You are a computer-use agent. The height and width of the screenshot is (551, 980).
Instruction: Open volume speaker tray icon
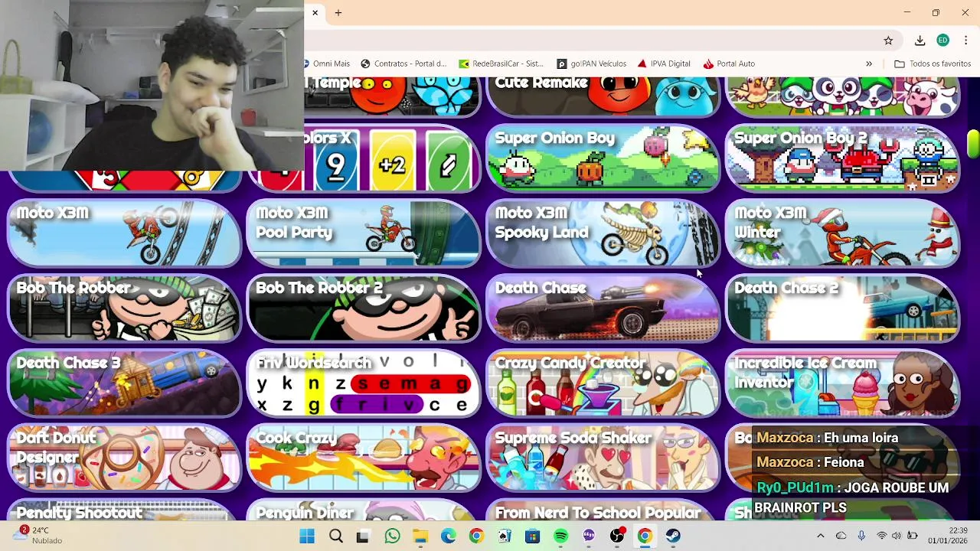(897, 536)
